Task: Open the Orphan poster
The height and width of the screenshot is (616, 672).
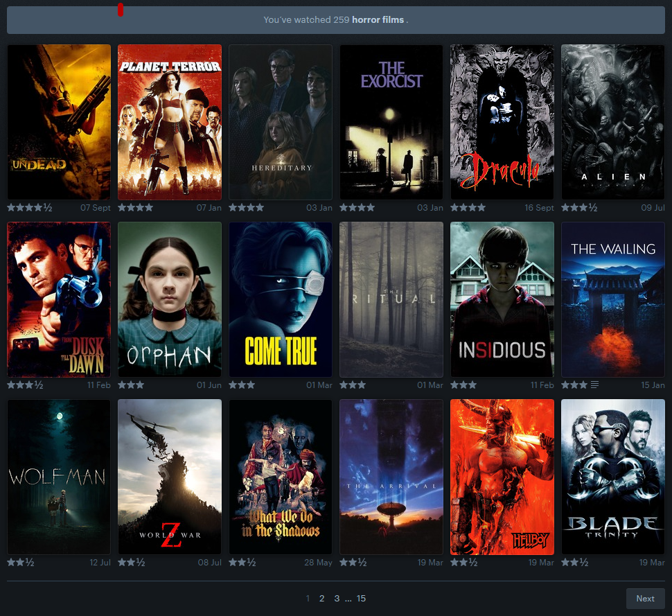Action: [170, 299]
